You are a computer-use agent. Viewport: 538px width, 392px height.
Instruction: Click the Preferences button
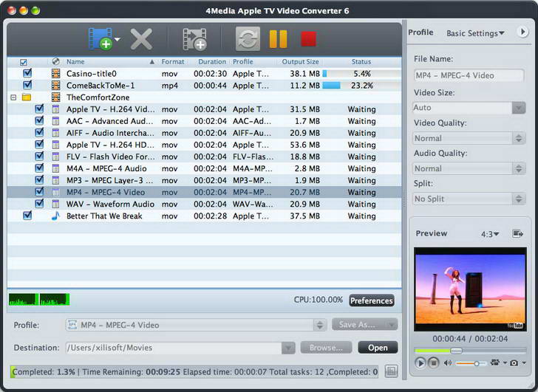pos(371,300)
